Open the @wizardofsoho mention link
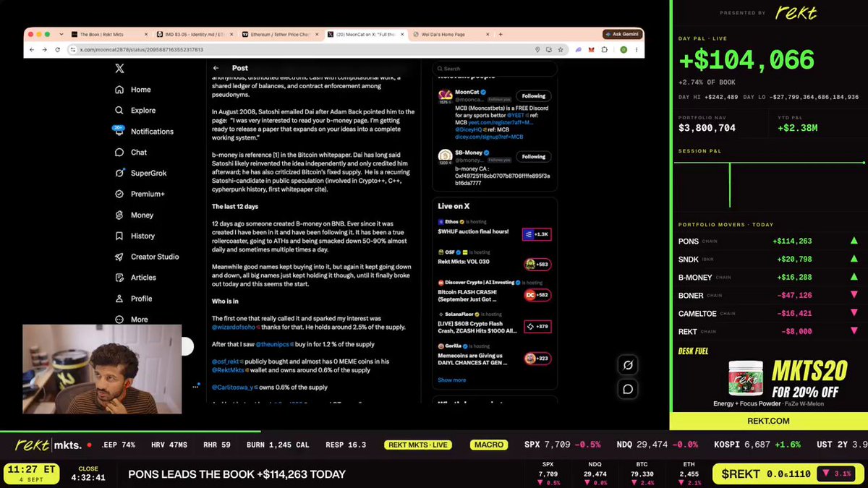This screenshot has width=868, height=488. [234, 328]
